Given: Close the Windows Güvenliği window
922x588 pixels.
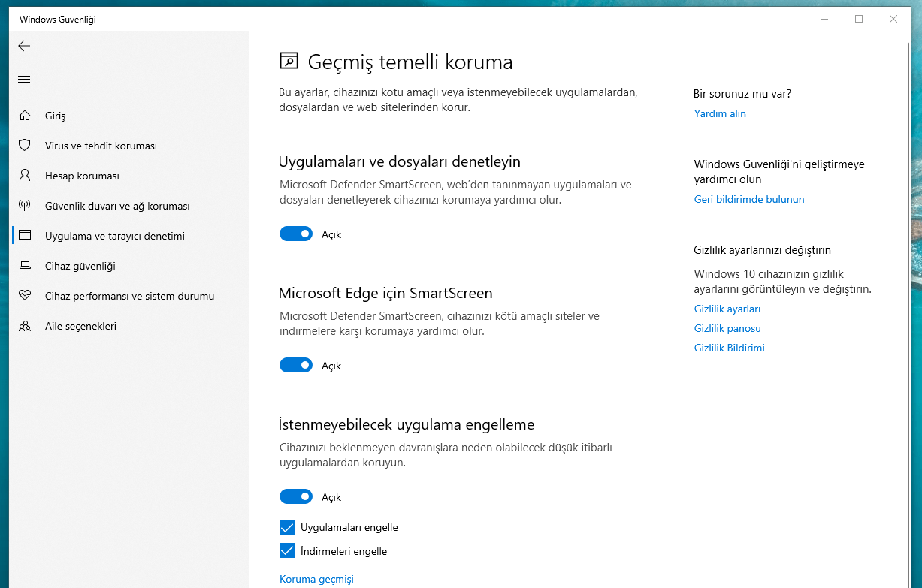Looking at the screenshot, I should point(893,19).
